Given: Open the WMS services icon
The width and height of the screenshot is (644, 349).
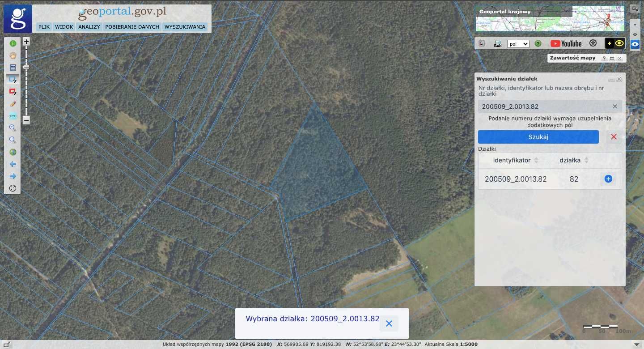Looking at the screenshot, I should click(x=498, y=43).
